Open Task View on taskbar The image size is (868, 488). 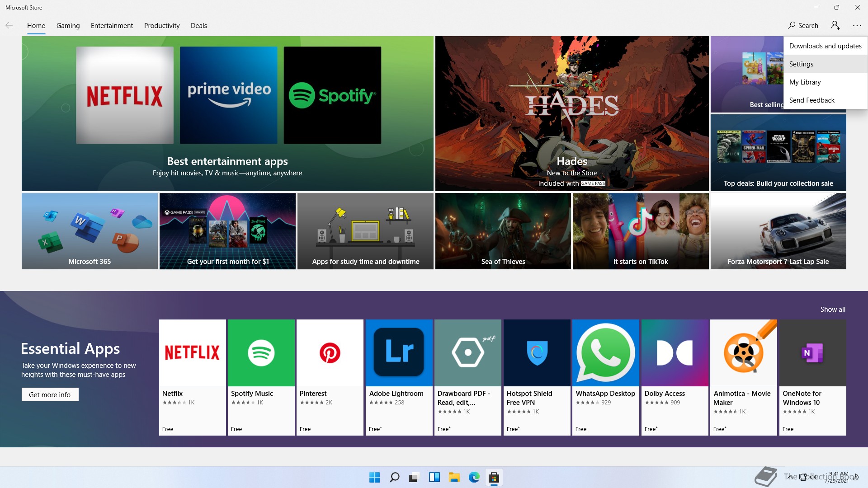[x=414, y=477]
